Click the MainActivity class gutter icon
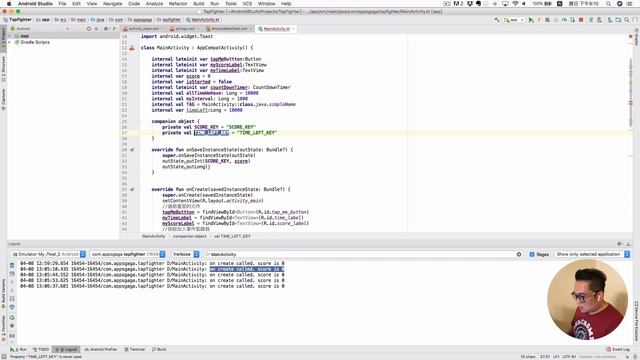Screen dimensions: 640x360 (x=132, y=48)
